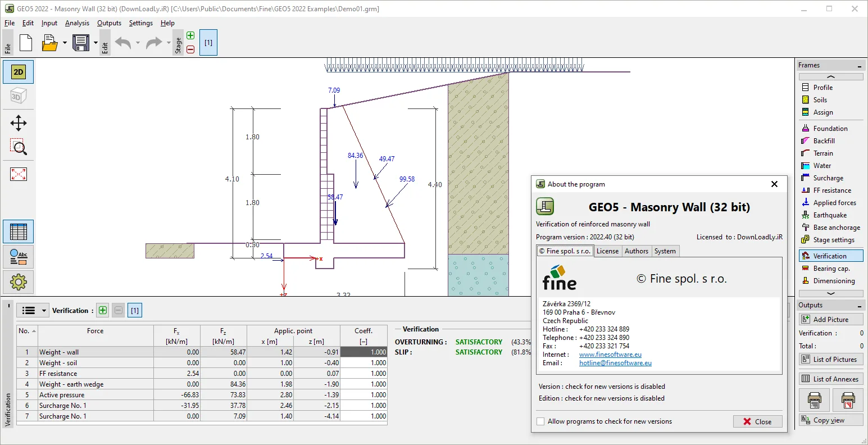The image size is (868, 445).
Task: Open the Terrain frame
Action: coord(830,153)
